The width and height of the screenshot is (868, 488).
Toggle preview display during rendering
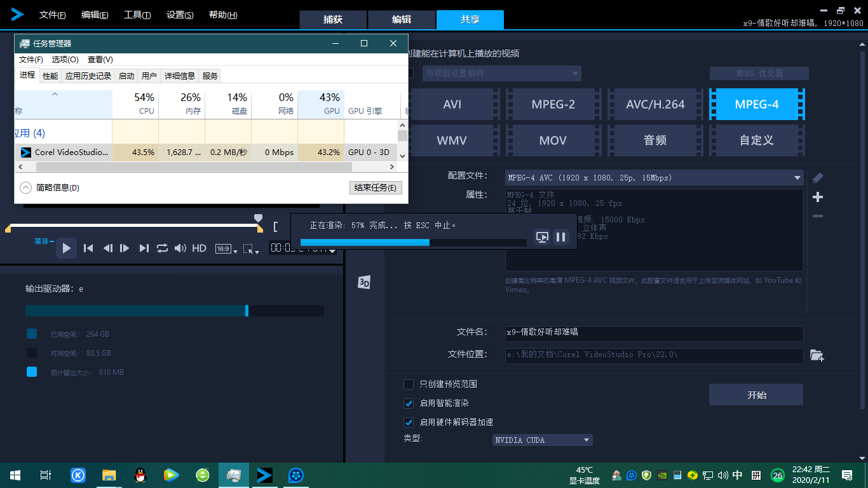542,237
